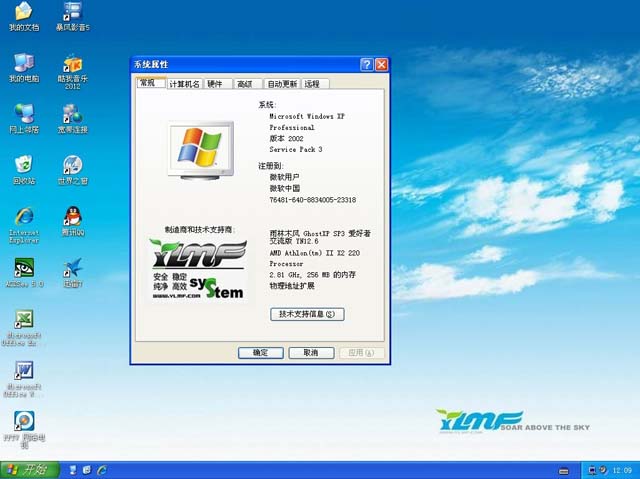Open Internet Explorer desktop shortcut
Screen dimensions: 640x479
(24, 216)
